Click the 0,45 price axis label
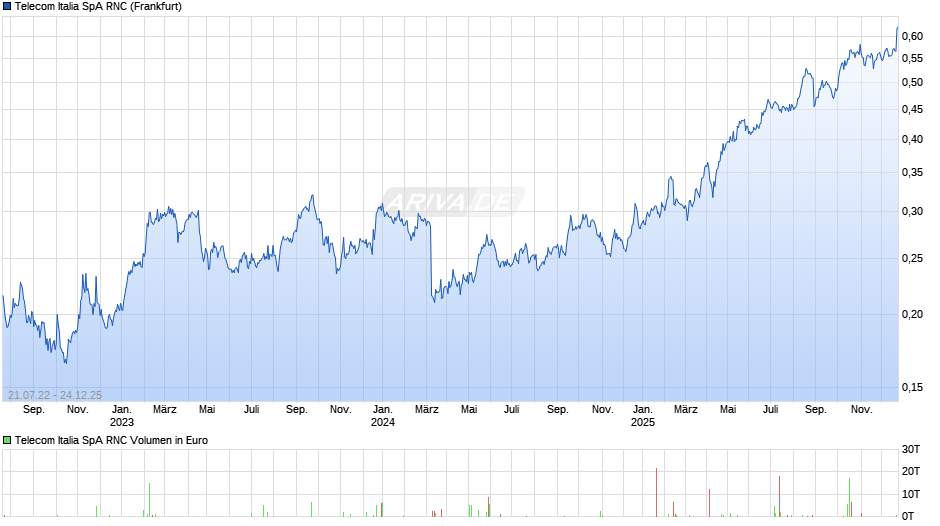This screenshot has height=526, width=940. click(x=912, y=110)
